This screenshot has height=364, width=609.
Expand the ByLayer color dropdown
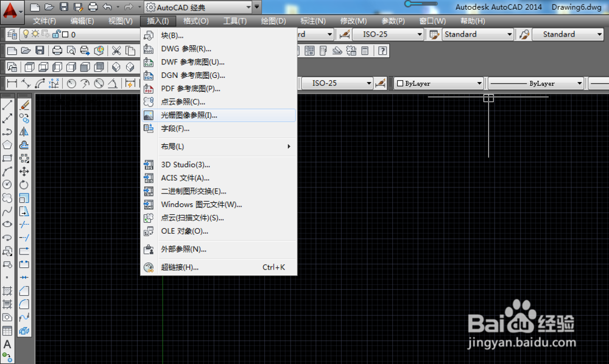pyautogui.click(x=479, y=83)
